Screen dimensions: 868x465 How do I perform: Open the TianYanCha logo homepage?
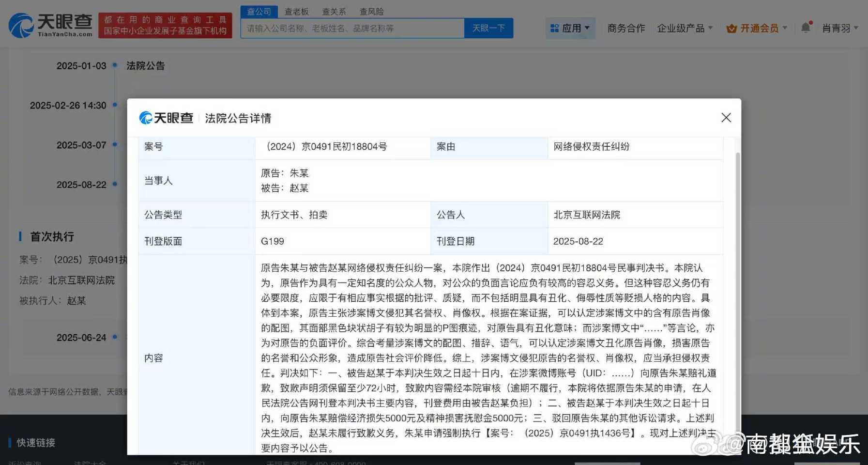click(x=51, y=25)
